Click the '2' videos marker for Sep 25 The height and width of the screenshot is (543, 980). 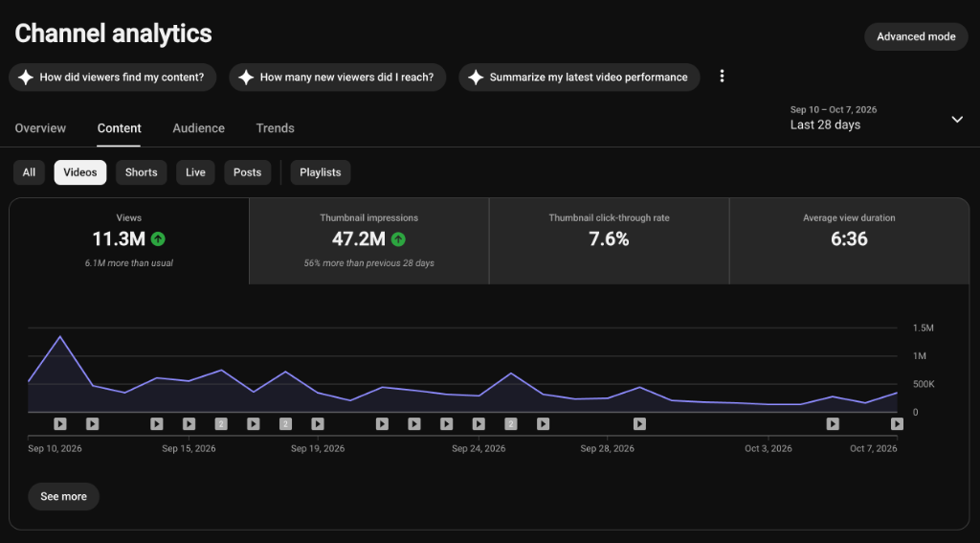511,424
